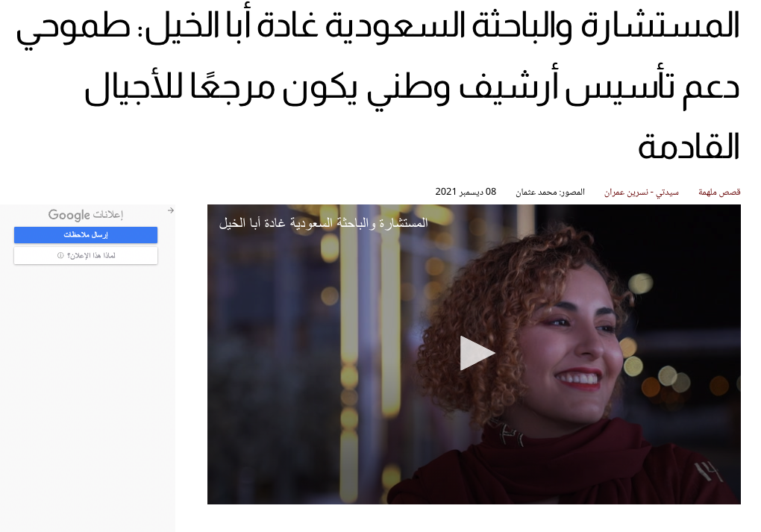Open the قصص ملهمة category link

719,193
